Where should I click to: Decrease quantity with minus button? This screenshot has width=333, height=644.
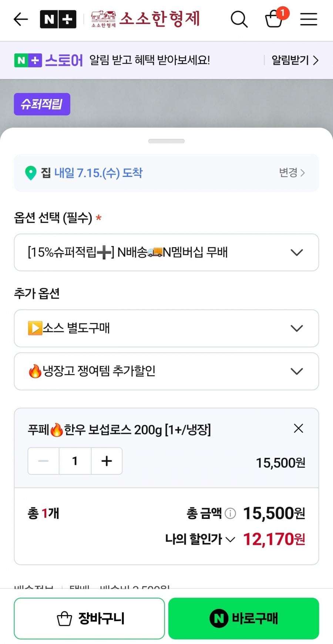coord(43,461)
